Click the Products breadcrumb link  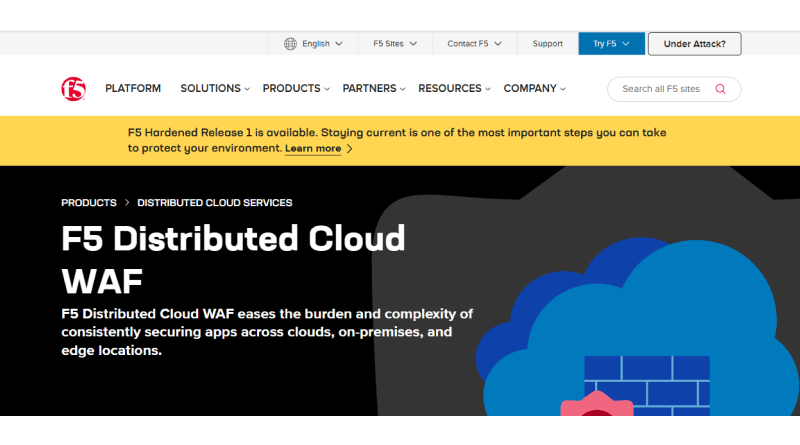89,203
